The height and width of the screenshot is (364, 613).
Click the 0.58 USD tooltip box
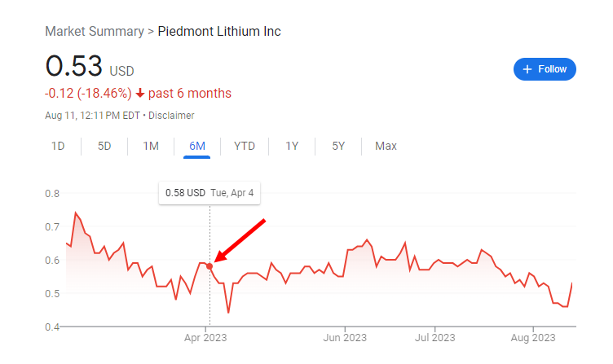click(209, 193)
